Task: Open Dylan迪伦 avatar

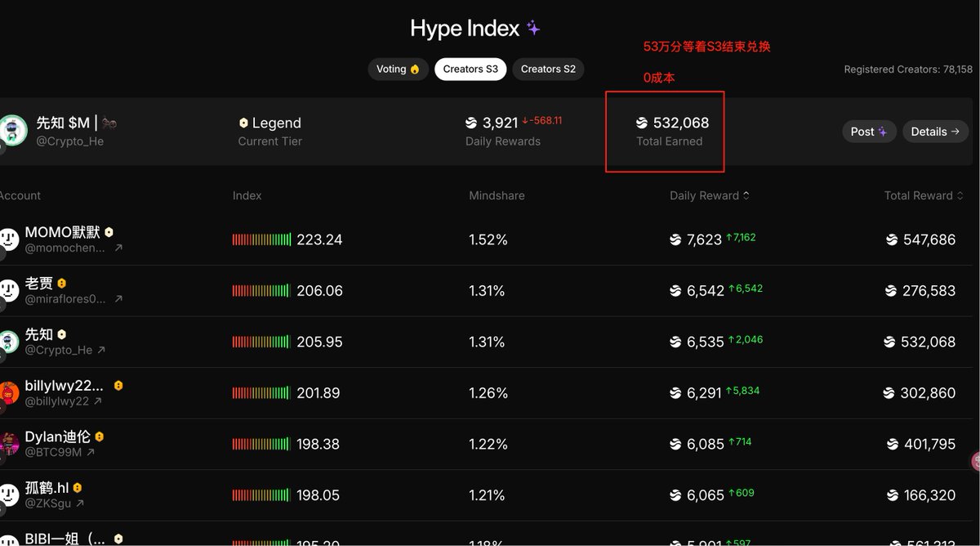Action: point(9,444)
